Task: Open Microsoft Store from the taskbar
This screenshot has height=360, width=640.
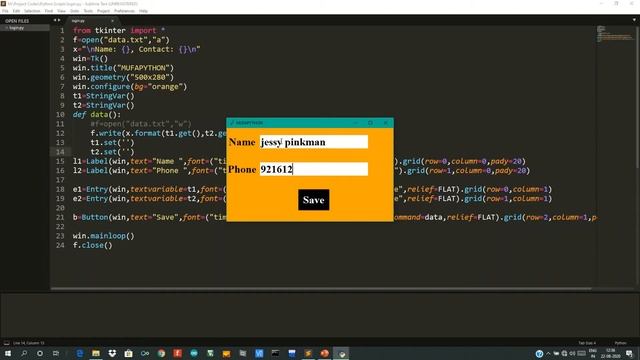Action: (129, 353)
